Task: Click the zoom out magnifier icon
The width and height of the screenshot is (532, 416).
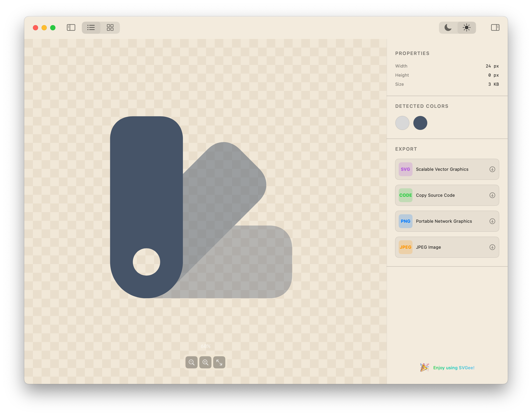Action: click(x=192, y=362)
